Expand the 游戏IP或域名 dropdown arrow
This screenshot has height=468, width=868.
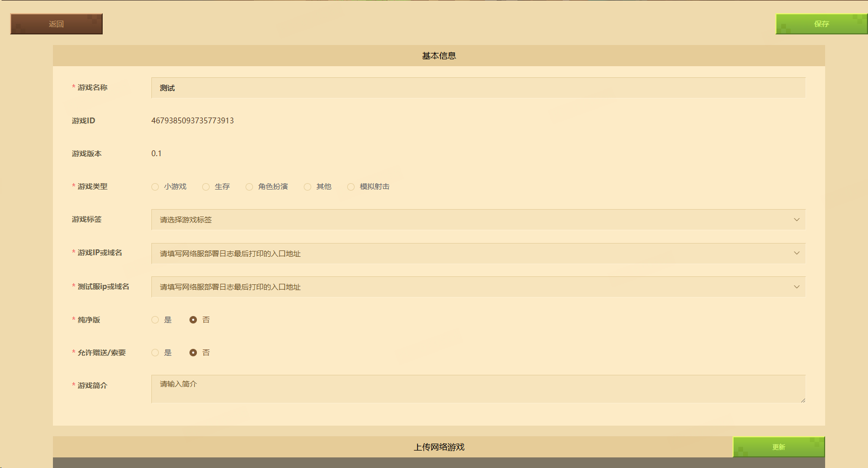[x=796, y=253]
